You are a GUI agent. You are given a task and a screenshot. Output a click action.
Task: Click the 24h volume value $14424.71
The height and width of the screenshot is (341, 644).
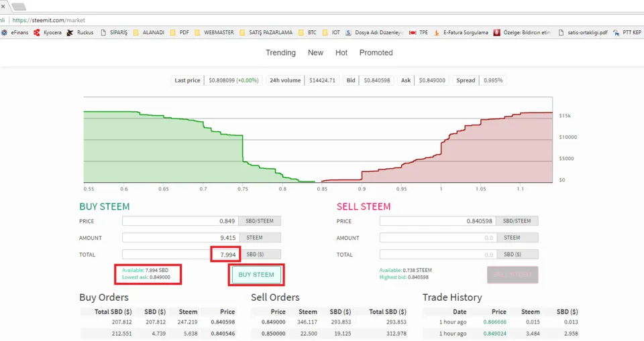coord(322,80)
